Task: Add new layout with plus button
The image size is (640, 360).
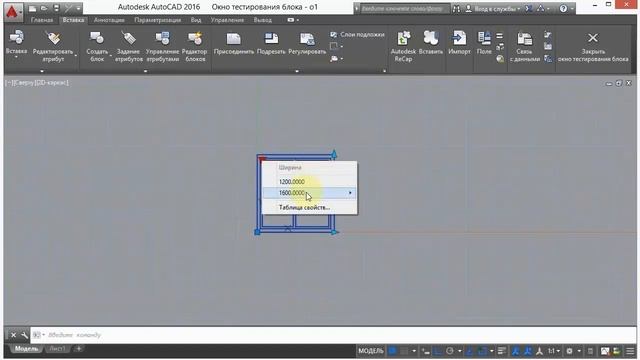Action: coord(79,349)
